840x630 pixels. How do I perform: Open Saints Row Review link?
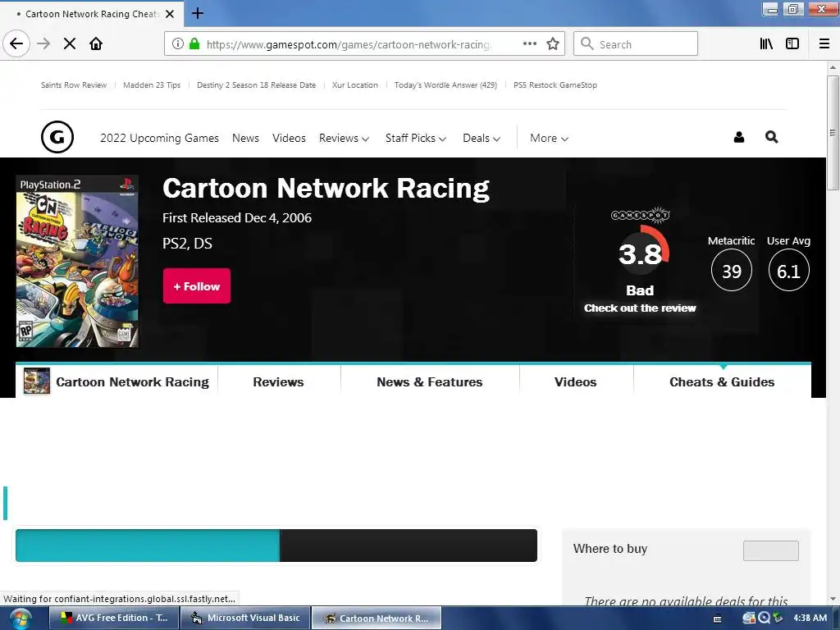(x=74, y=84)
